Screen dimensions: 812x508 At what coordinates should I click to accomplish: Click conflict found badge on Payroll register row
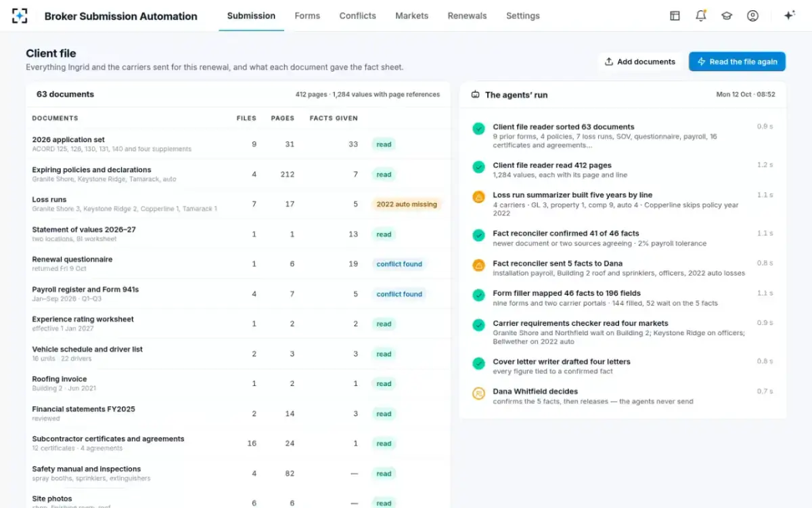[399, 294]
